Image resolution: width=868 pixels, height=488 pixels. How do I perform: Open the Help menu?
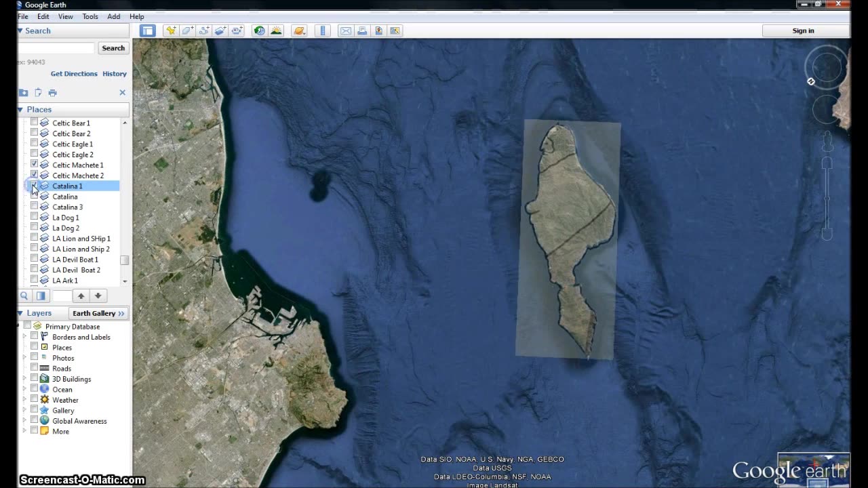tap(137, 16)
